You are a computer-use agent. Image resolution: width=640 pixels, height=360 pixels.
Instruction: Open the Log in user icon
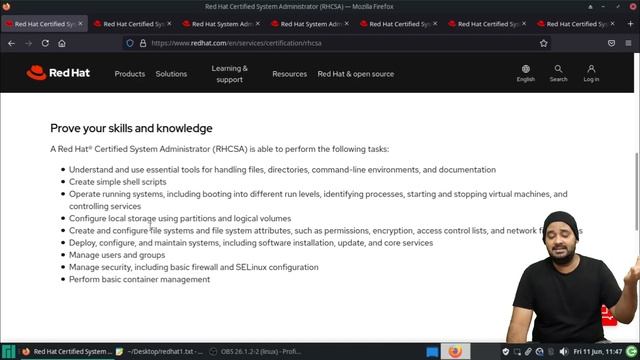591,73
